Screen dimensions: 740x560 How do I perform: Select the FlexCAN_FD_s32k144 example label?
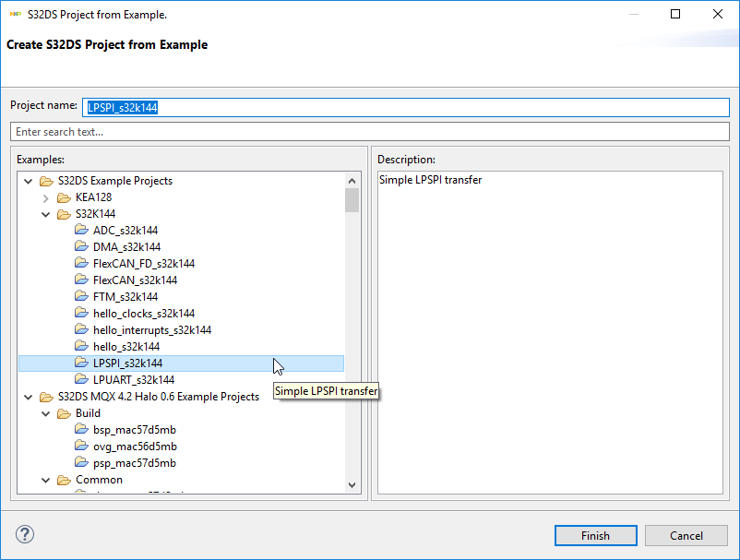144,263
